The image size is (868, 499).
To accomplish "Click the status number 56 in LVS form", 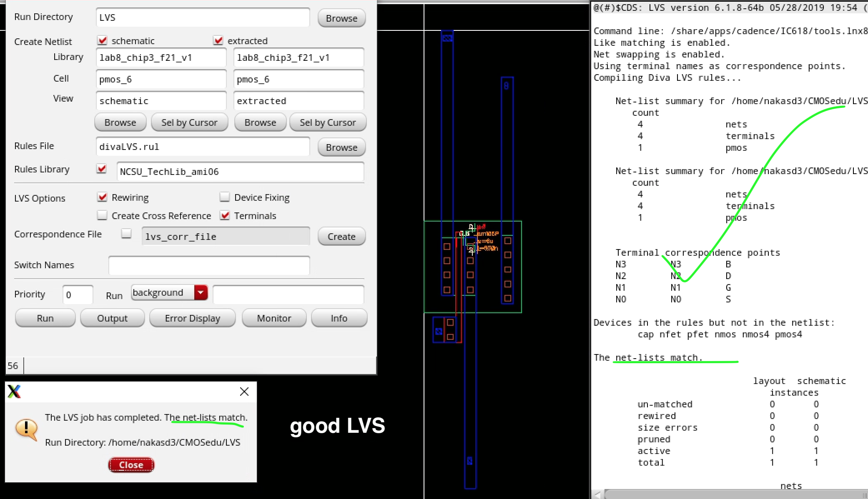I will pos(13,366).
